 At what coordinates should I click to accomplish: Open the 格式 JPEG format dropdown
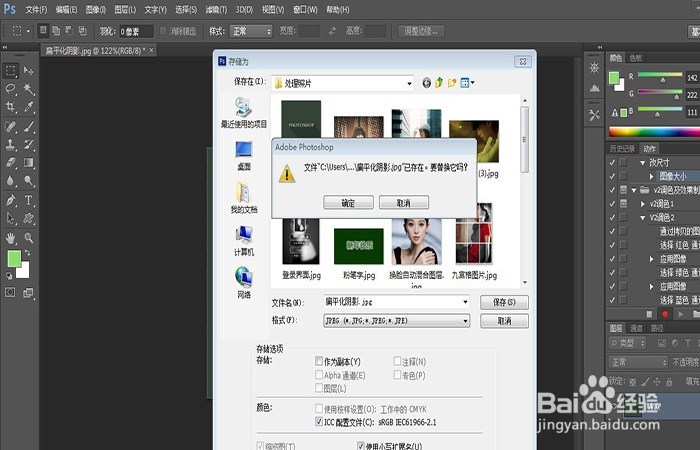pos(465,321)
